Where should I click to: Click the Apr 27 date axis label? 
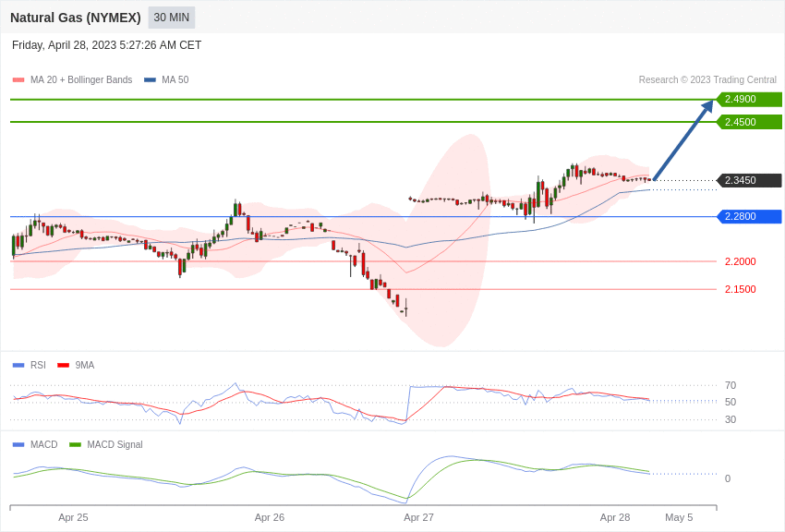tap(418, 517)
